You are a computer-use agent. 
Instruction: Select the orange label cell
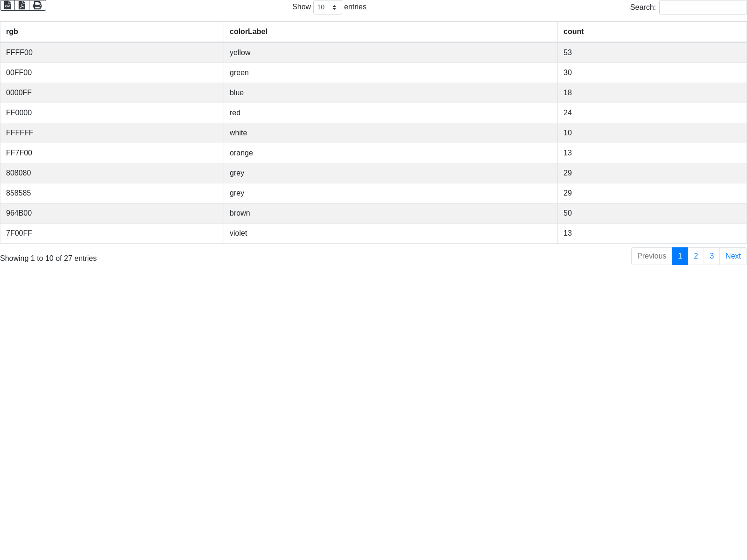coord(241,153)
